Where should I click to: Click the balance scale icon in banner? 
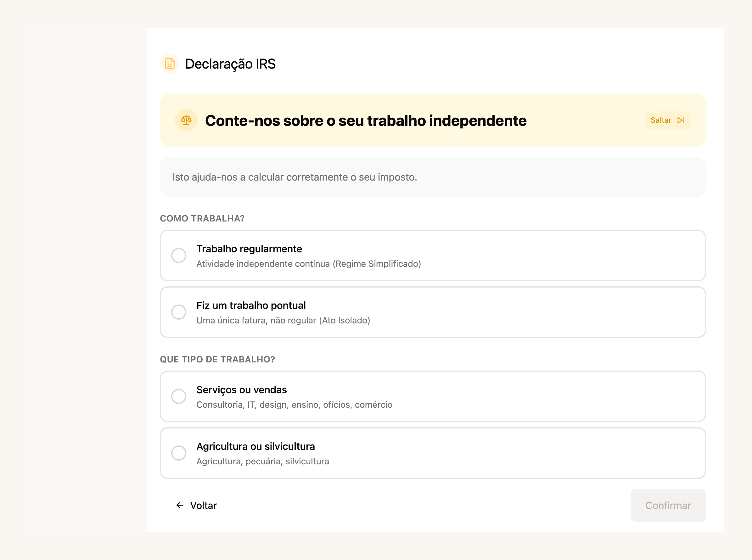pos(186,120)
